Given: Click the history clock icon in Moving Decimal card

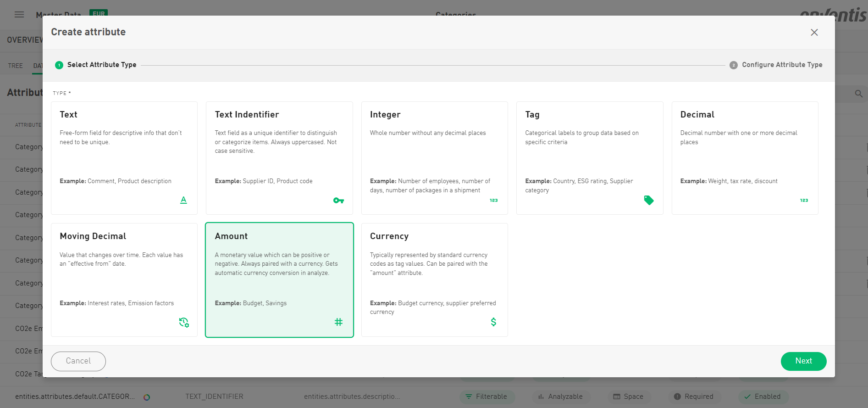Looking at the screenshot, I should pyautogui.click(x=184, y=322).
